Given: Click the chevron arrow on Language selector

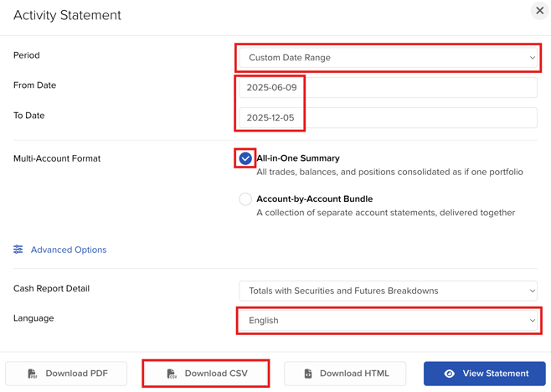Looking at the screenshot, I should click(x=532, y=321).
